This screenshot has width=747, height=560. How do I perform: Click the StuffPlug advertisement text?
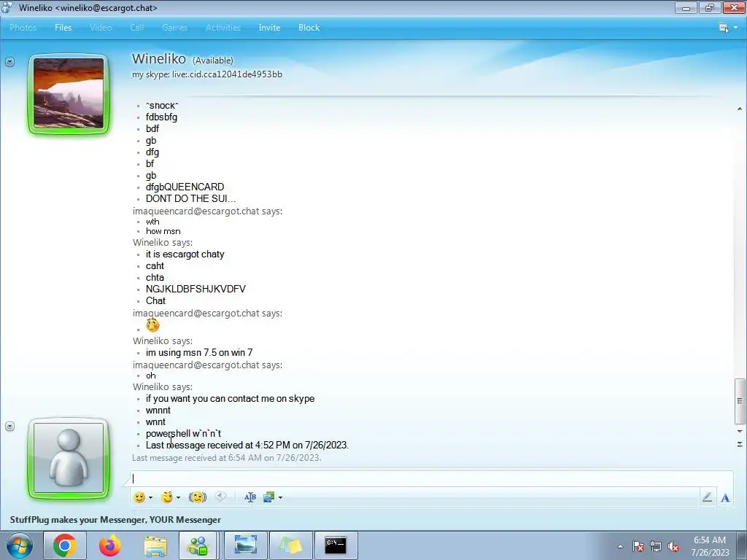coord(115,519)
